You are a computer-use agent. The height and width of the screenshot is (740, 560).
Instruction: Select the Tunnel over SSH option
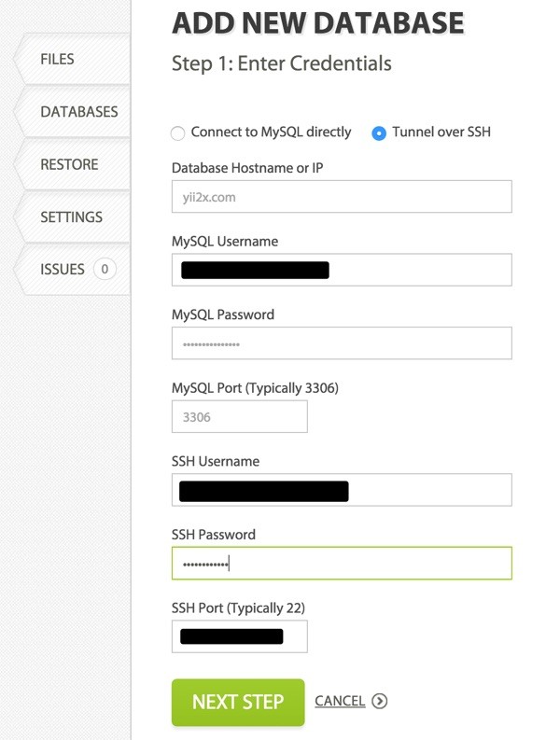point(379,133)
